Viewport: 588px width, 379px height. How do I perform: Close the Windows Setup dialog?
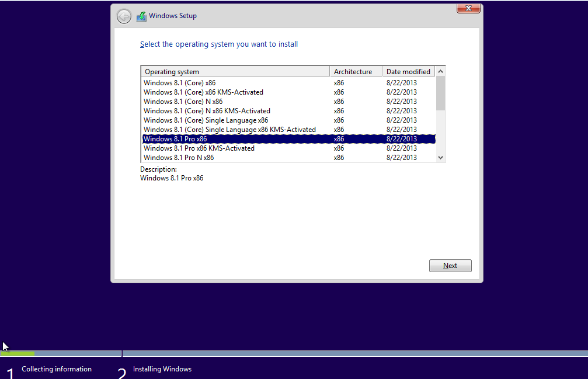click(x=468, y=8)
